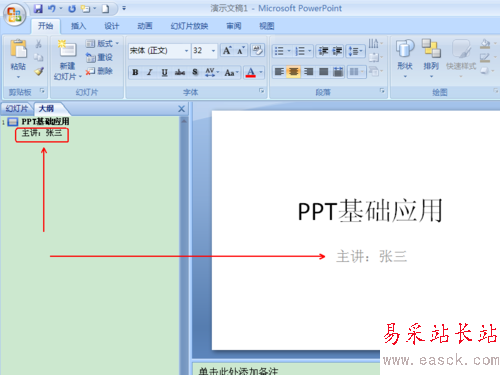Align text to the right
This screenshot has width=500, height=375.
coord(309,72)
